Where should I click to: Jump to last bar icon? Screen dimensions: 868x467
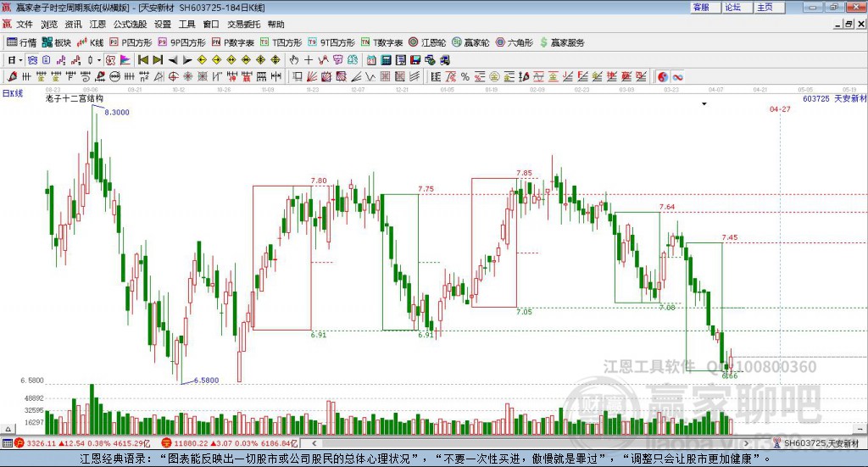tap(158, 60)
